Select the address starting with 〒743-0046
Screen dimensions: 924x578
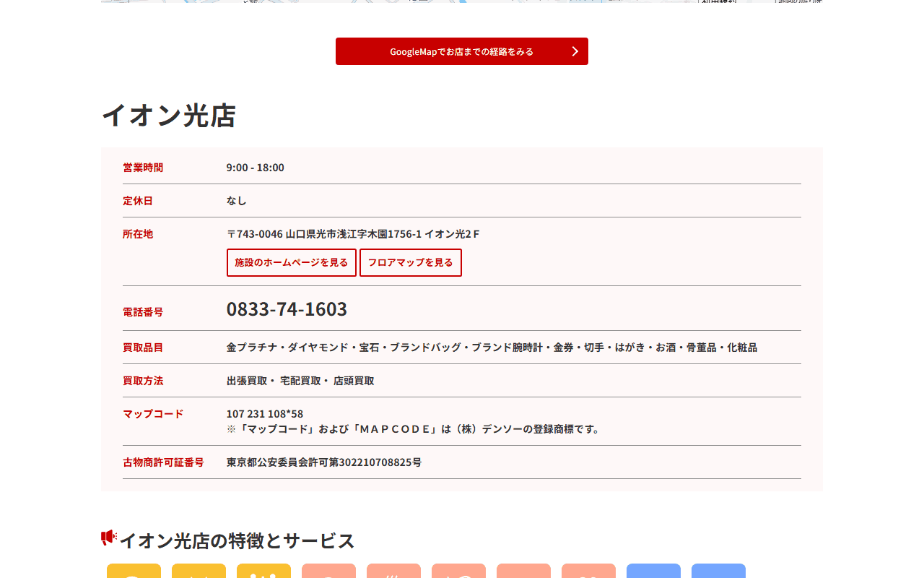pyautogui.click(x=353, y=234)
